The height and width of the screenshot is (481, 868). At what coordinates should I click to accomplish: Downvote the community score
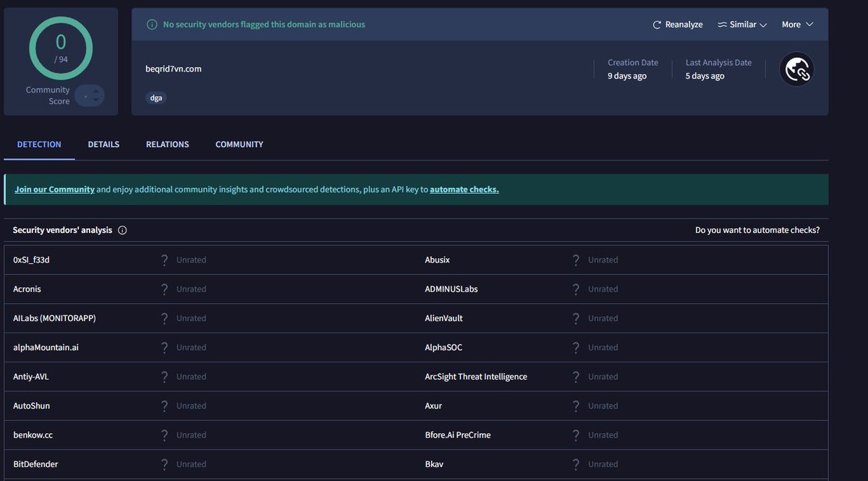point(95,101)
